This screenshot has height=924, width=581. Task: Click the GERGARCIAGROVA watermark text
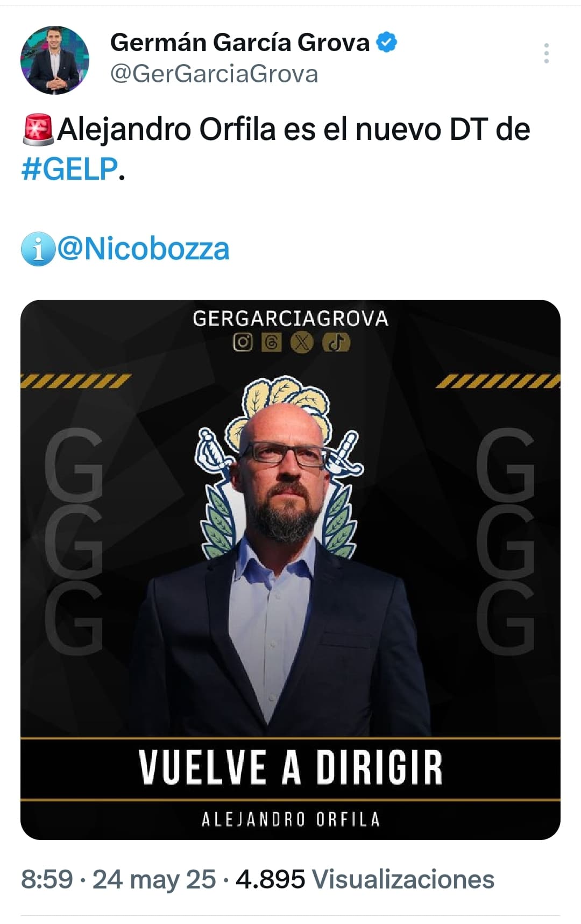[290, 319]
